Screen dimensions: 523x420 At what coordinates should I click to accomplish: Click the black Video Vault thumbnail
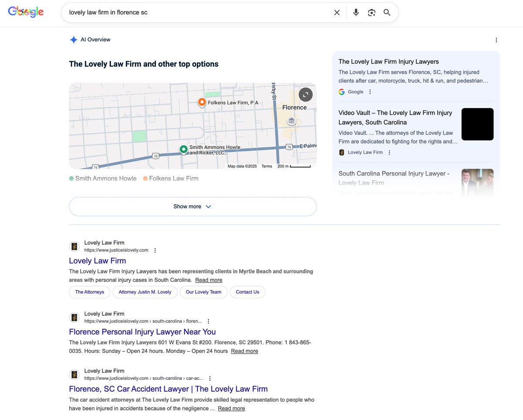478,124
